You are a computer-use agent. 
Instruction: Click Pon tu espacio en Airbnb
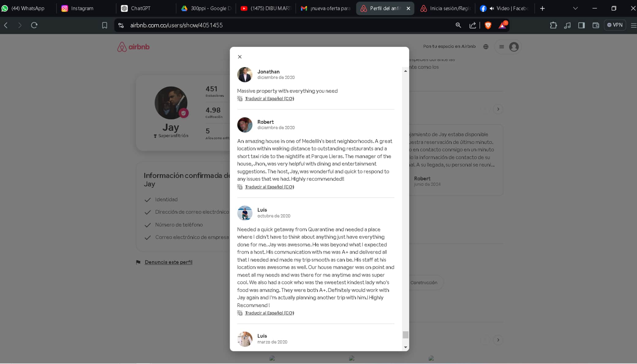point(449,47)
